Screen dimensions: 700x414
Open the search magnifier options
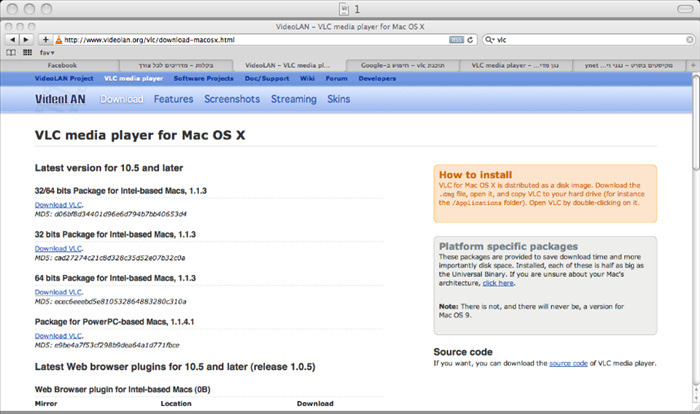(x=490, y=40)
